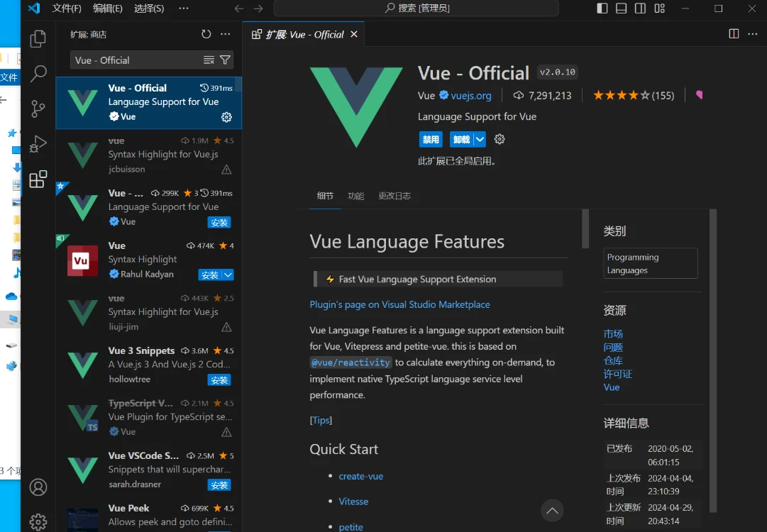Open customize layout icon
The height and width of the screenshot is (532, 767).
pos(659,9)
